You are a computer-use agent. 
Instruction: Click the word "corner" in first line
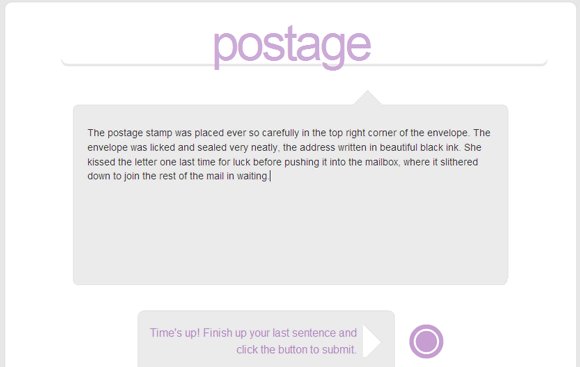click(x=382, y=133)
